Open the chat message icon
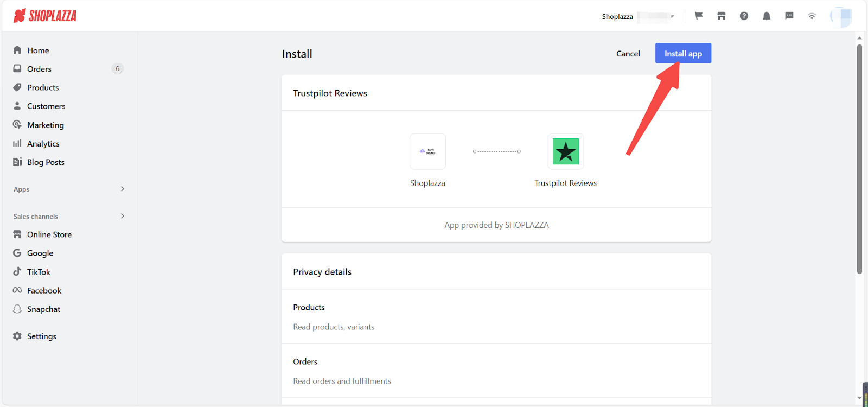Viewport: 868px width, 407px height. point(789,16)
